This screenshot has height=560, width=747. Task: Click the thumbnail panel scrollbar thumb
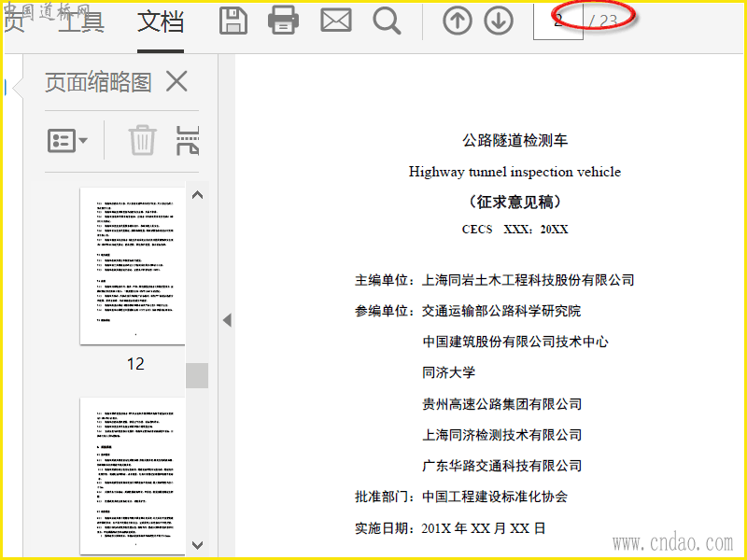pos(197,375)
